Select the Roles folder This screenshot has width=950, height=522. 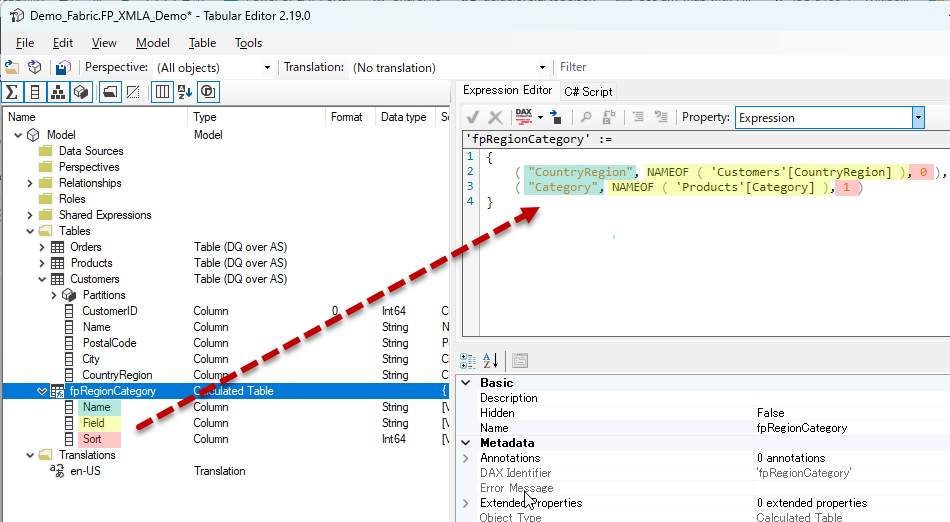pyautogui.click(x=72, y=199)
